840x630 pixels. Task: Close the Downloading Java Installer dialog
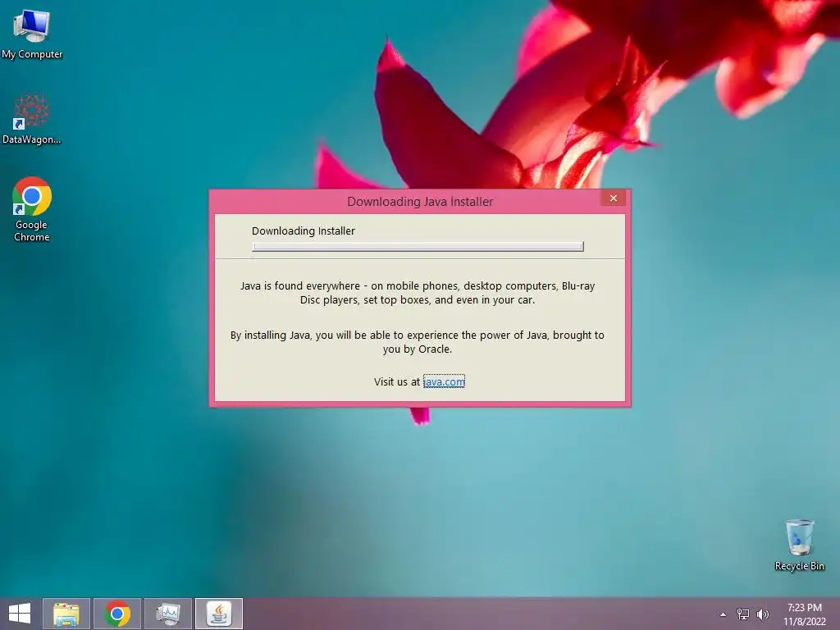(x=614, y=199)
